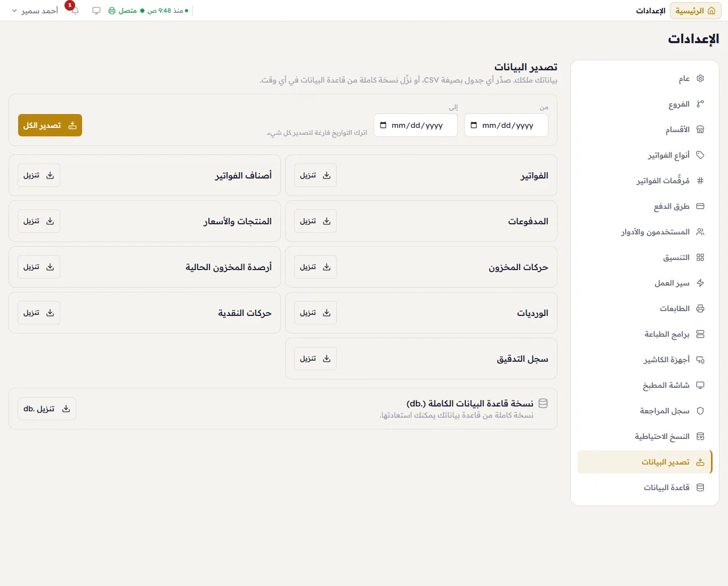Click the database icon beside نسخة قاعدة البيانات
The width and height of the screenshot is (728, 586).
coord(543,403)
